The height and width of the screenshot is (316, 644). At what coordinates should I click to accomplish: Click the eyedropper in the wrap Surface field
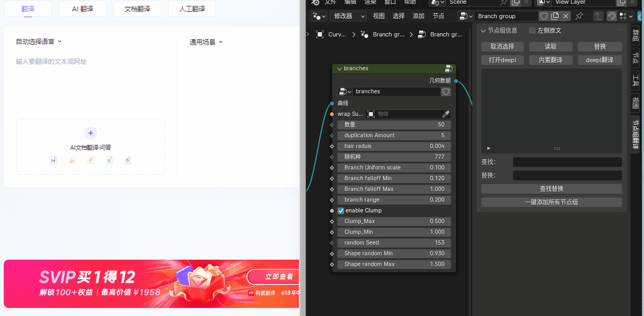445,114
